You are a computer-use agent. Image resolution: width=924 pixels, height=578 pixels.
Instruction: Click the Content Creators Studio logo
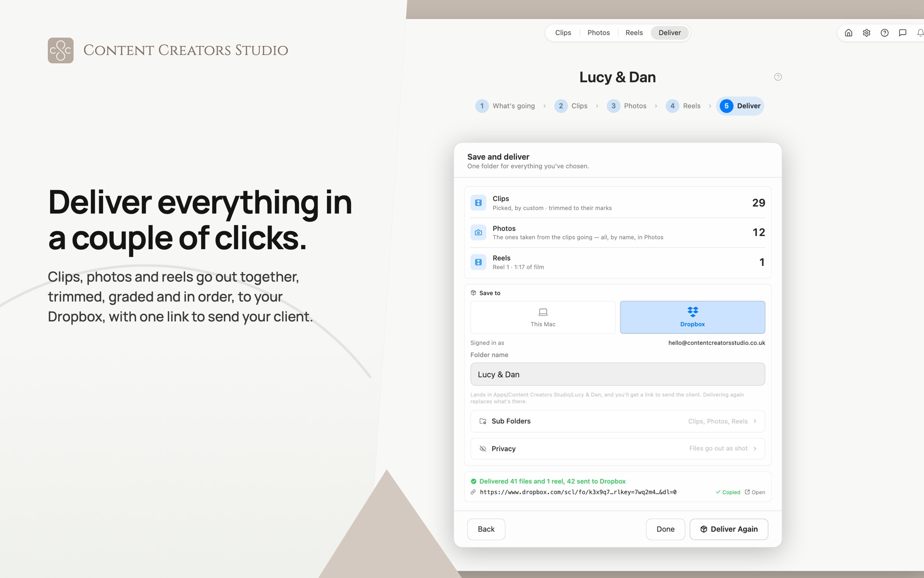(61, 50)
